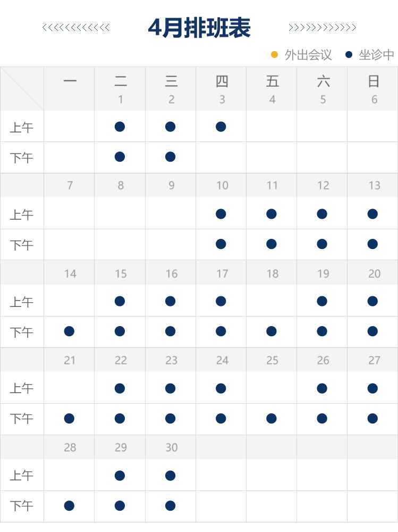Viewport: 398px width, 532px height.
Task: Click the yellow 外出会议 legend dot
Action: pos(275,54)
